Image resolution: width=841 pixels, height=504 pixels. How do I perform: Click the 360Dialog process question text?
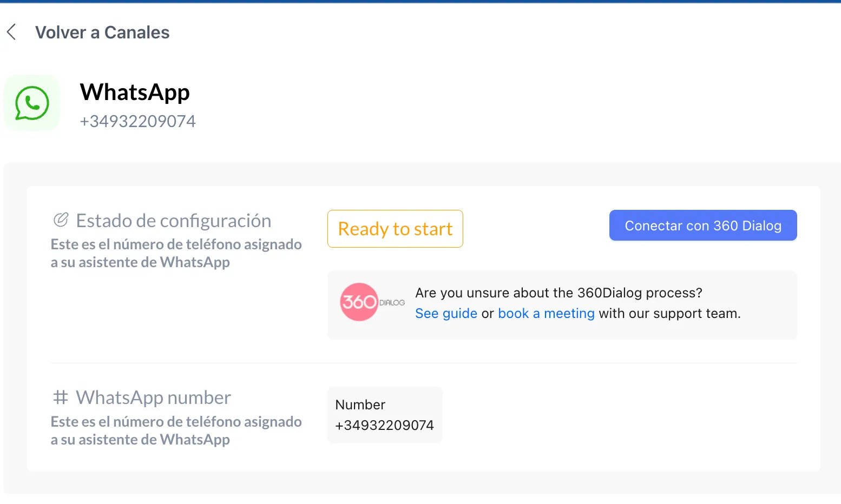pos(559,293)
